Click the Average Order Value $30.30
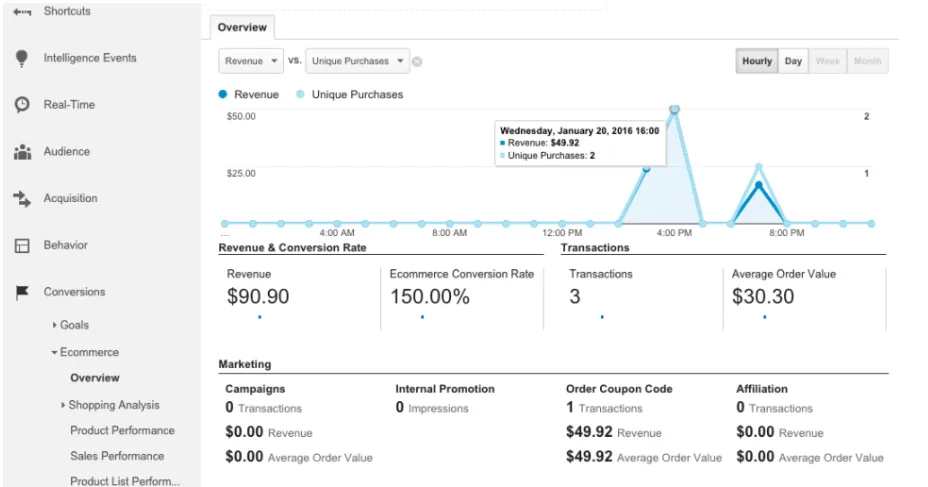Screen dimensions: 928x487 [x=763, y=296]
